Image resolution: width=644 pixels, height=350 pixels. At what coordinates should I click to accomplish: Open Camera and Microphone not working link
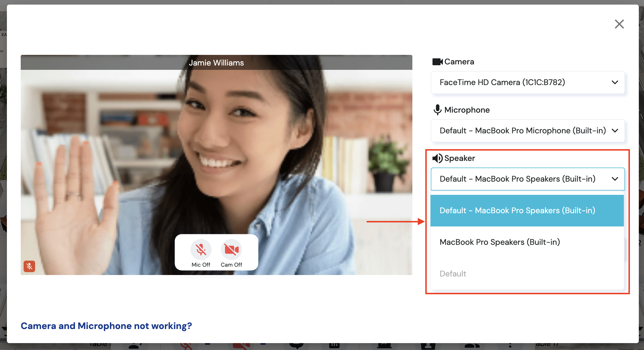coord(106,326)
